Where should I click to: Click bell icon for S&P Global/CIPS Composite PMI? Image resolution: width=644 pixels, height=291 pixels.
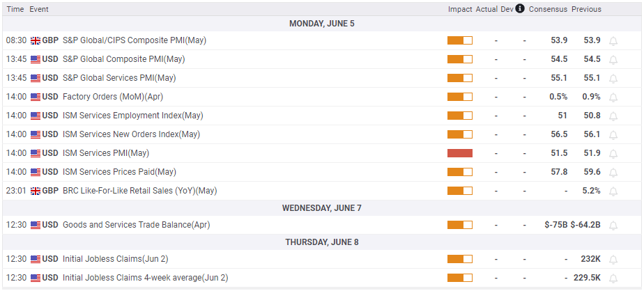pos(613,40)
